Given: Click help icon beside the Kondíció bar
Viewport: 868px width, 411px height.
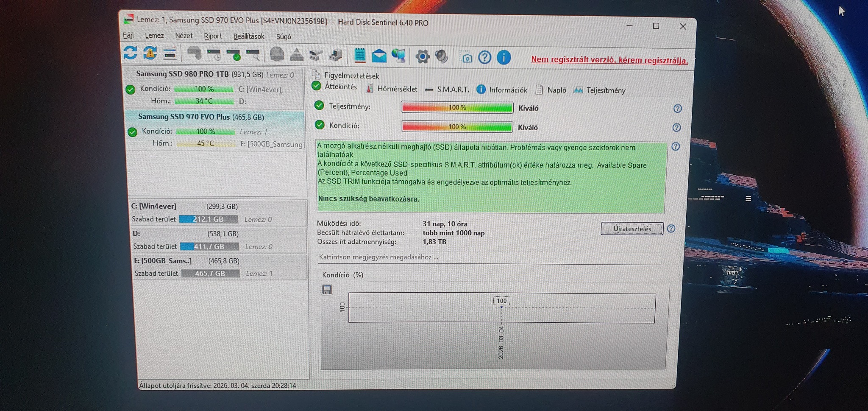Looking at the screenshot, I should (x=677, y=127).
